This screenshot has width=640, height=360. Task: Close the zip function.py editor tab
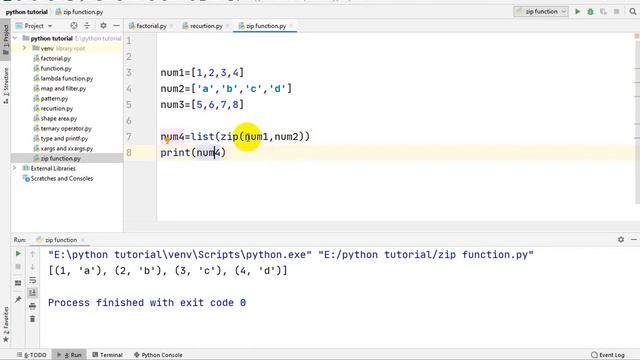pos(291,26)
